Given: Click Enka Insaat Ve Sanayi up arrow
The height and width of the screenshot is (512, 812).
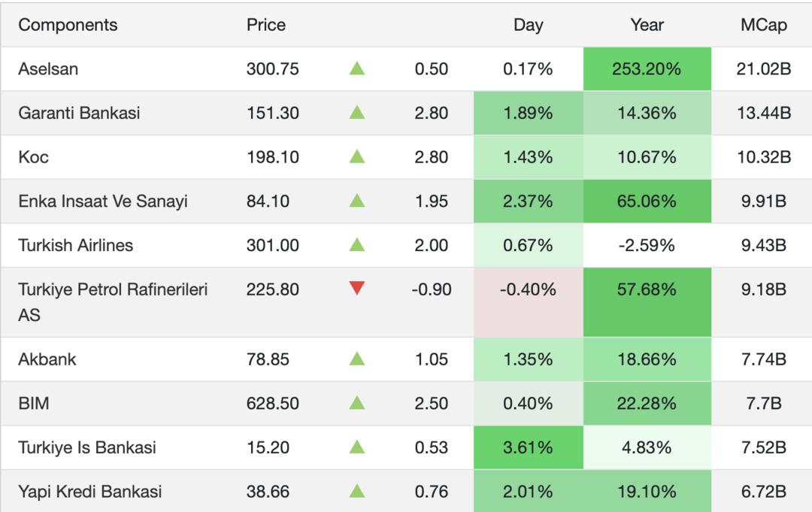Looking at the screenshot, I should coord(356,201).
